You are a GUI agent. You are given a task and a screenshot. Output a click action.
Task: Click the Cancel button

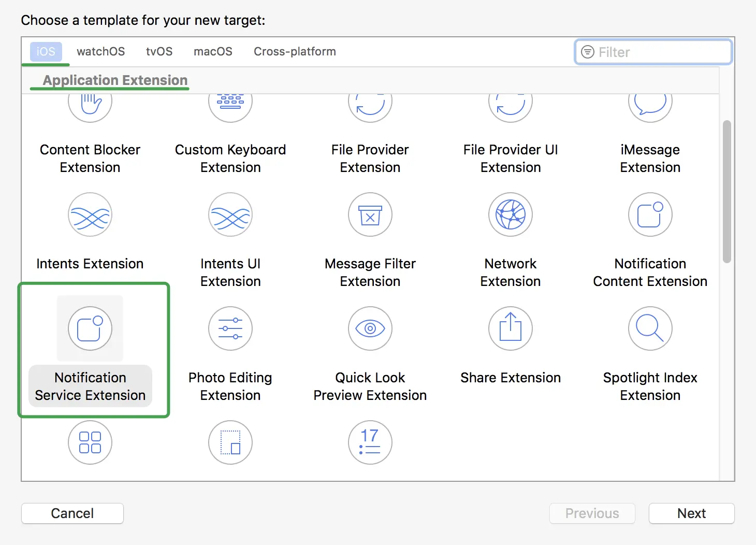(x=72, y=513)
